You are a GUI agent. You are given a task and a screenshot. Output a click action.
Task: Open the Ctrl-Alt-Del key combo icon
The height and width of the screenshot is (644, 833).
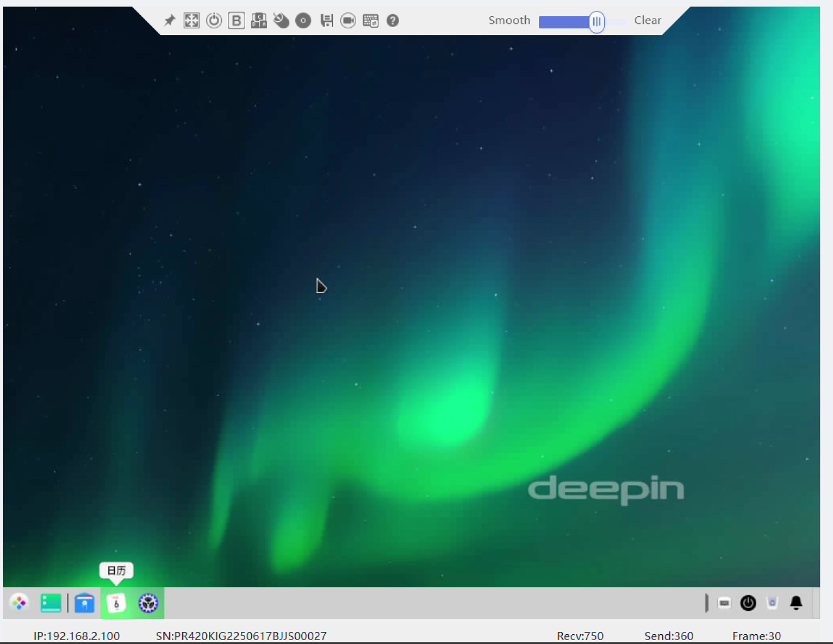[x=259, y=21]
